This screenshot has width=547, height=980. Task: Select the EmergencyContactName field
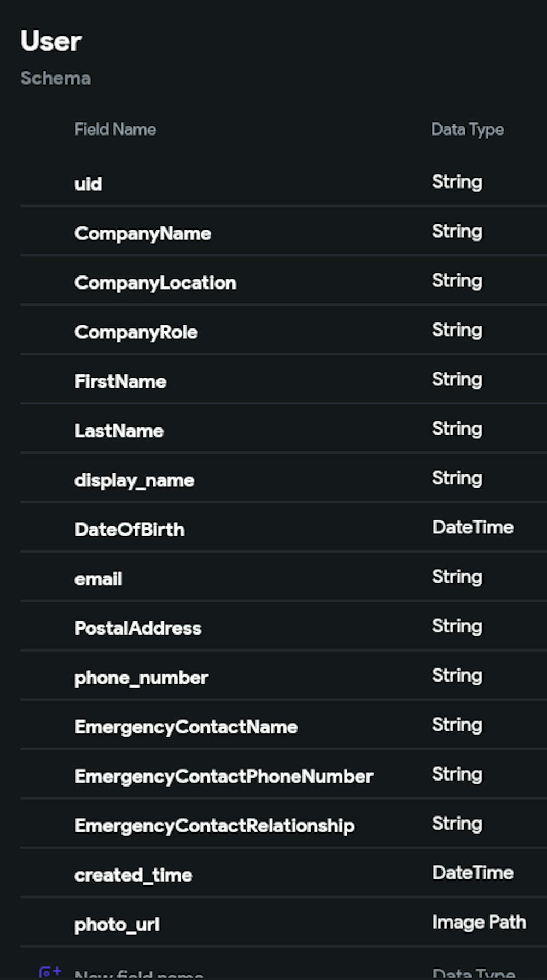coord(186,727)
